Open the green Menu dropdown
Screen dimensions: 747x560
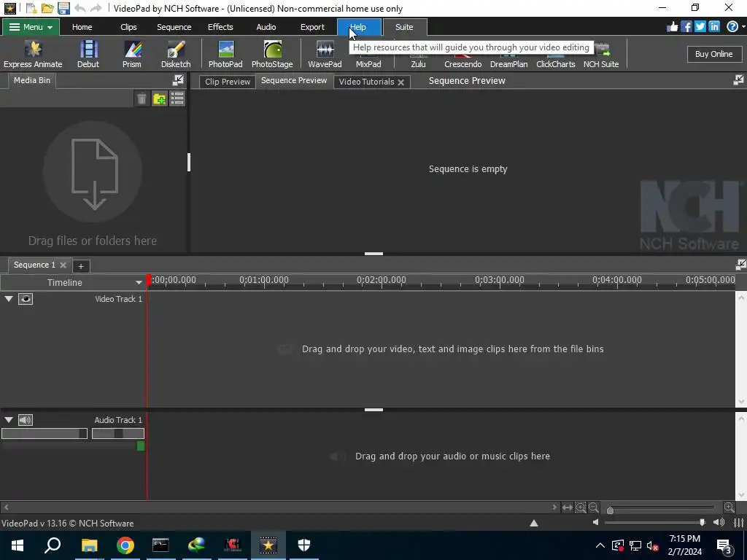pos(31,27)
